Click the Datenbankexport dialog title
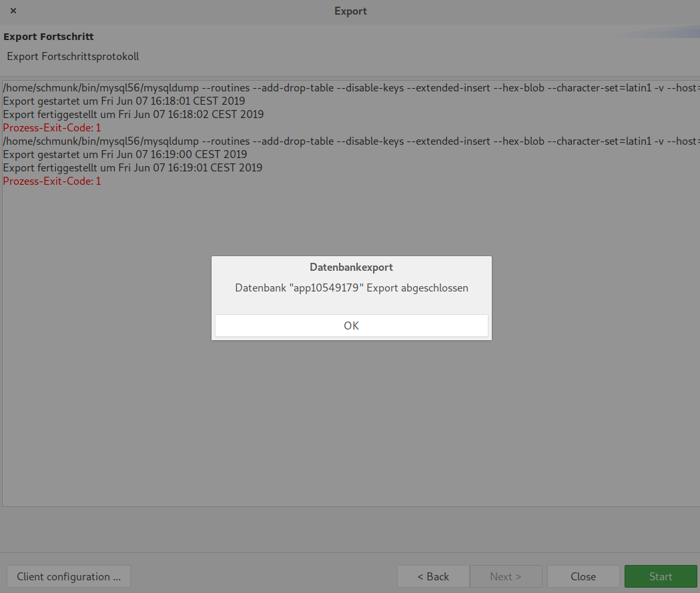700x593 pixels. click(x=351, y=267)
